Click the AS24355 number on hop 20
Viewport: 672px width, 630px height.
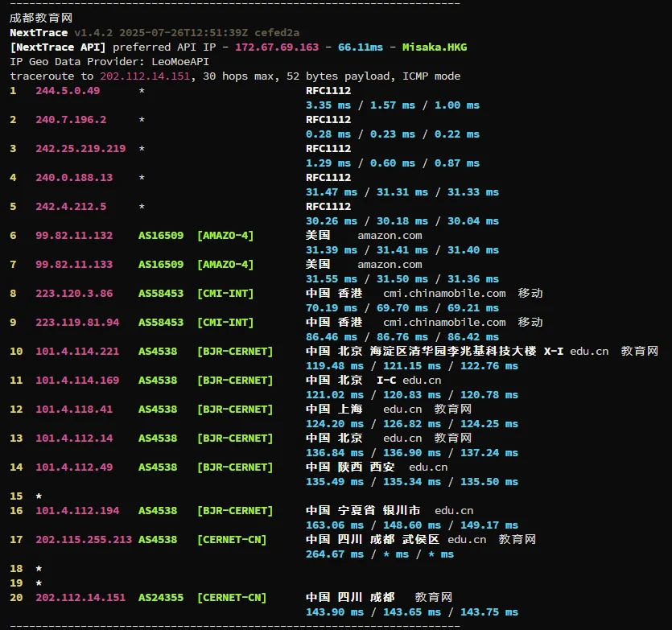[161, 598]
